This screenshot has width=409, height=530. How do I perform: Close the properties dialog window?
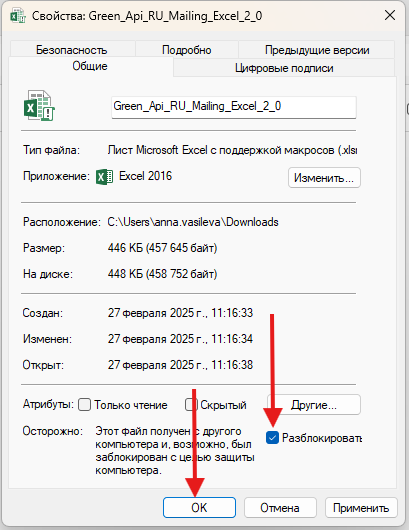point(390,15)
